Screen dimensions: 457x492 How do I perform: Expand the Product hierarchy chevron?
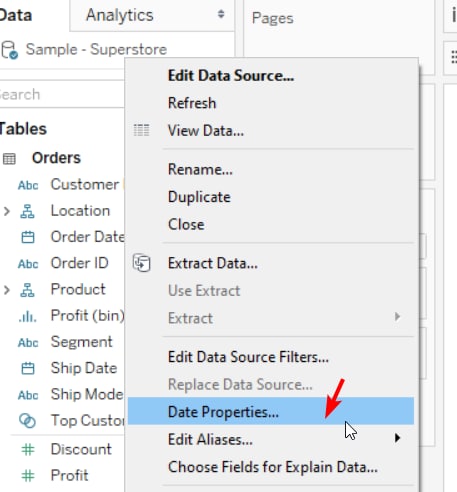click(6, 290)
